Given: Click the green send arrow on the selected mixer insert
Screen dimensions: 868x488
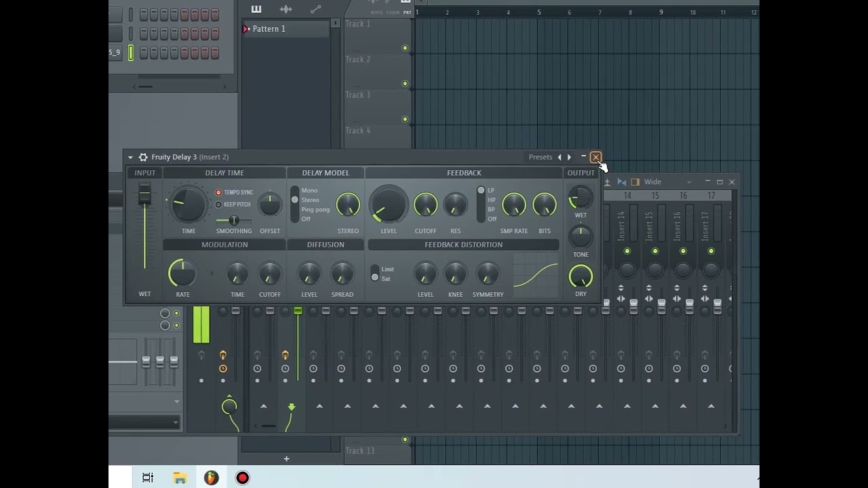Looking at the screenshot, I should 292,407.
